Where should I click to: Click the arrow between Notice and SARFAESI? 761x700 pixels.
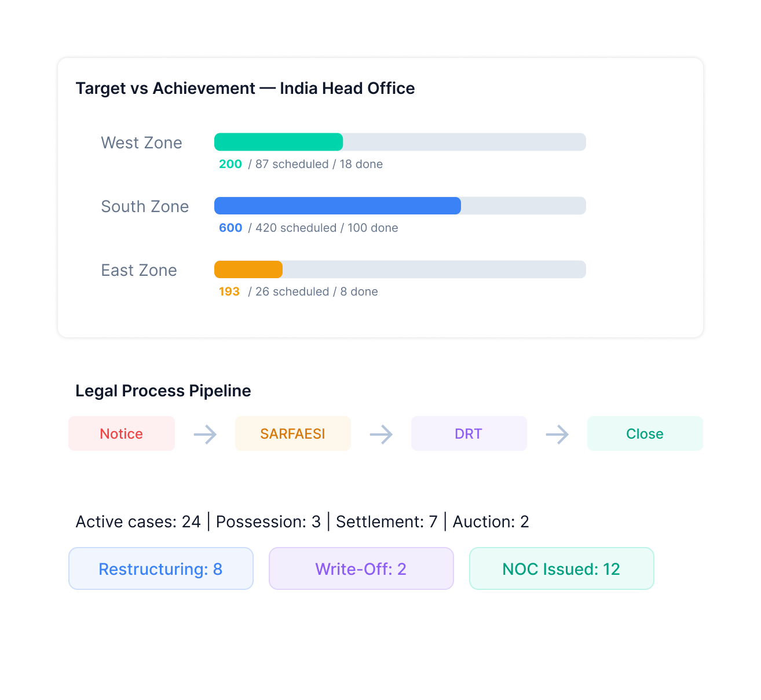(x=205, y=434)
